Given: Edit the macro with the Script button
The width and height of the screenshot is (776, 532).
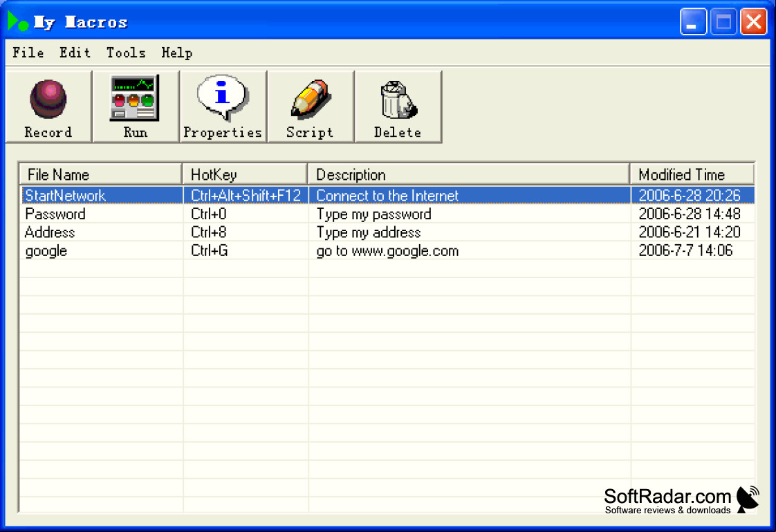Looking at the screenshot, I should pyautogui.click(x=311, y=107).
